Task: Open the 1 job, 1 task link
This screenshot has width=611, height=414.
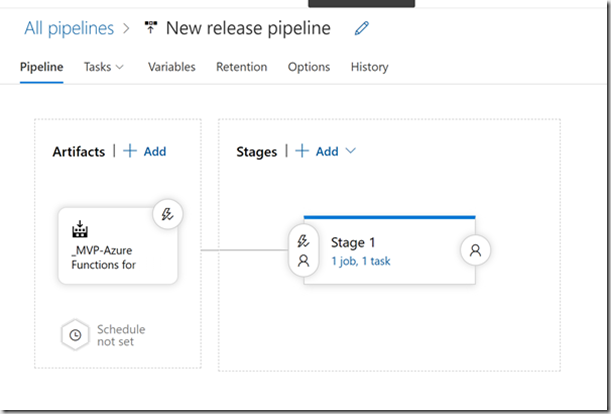Action: pyautogui.click(x=360, y=261)
